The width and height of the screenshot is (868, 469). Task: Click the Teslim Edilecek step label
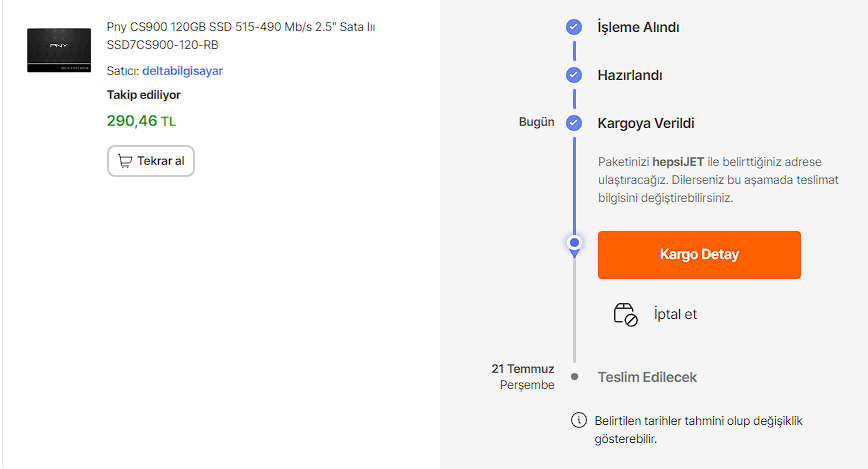pyautogui.click(x=647, y=377)
